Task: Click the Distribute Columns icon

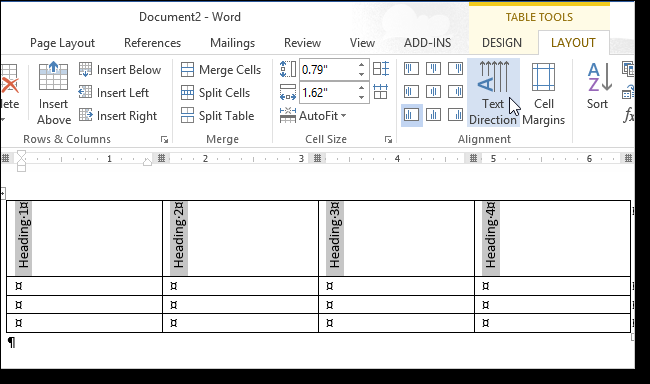Action: (381, 92)
